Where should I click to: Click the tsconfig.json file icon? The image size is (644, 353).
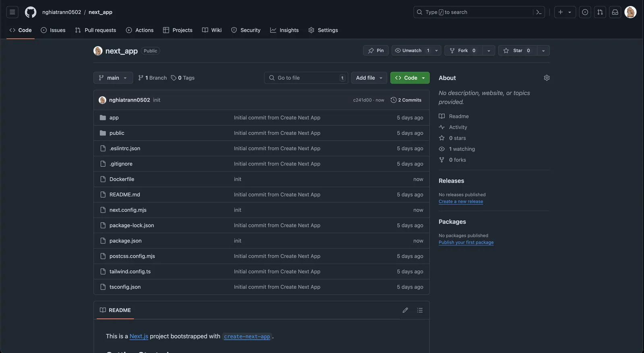click(x=103, y=287)
